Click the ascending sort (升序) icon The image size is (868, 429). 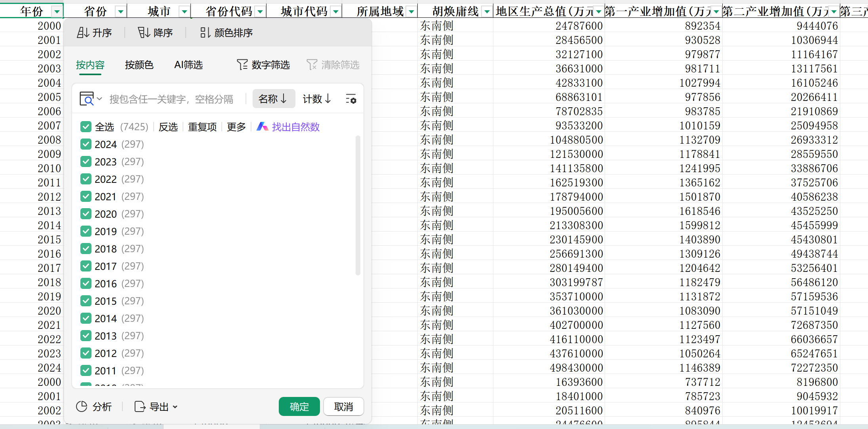tap(83, 33)
